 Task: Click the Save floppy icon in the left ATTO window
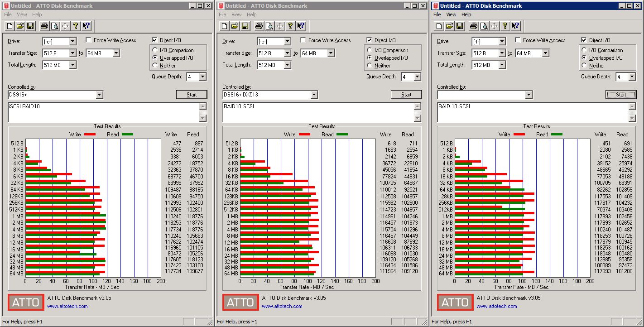30,26
